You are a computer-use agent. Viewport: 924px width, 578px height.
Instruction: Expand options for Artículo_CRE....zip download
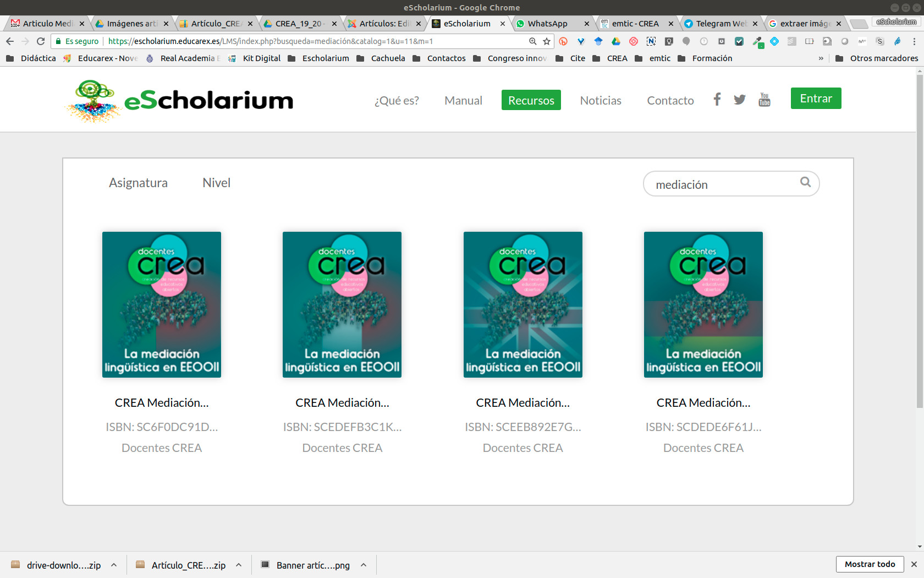(x=239, y=565)
